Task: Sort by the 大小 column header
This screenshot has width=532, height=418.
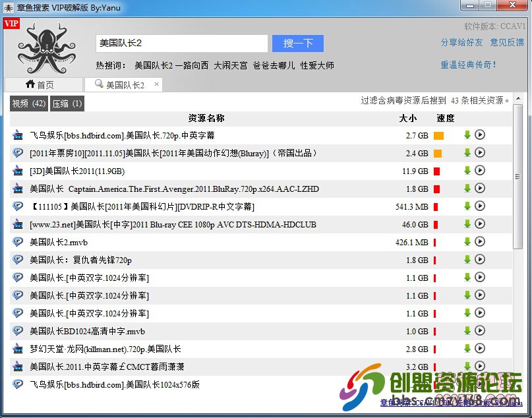Action: click(x=408, y=118)
